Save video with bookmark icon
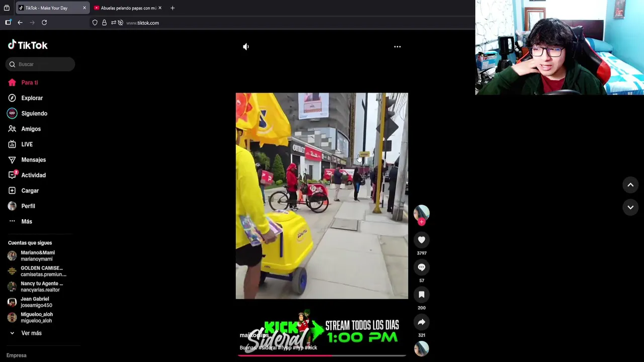This screenshot has width=644, height=362. pos(422,295)
